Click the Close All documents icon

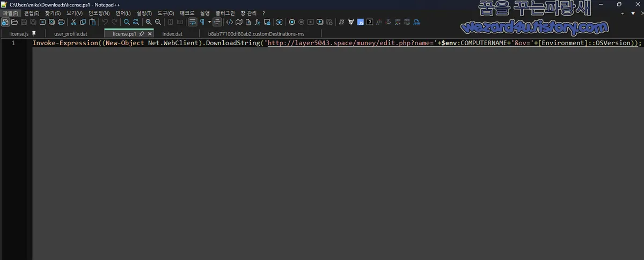click(x=52, y=22)
